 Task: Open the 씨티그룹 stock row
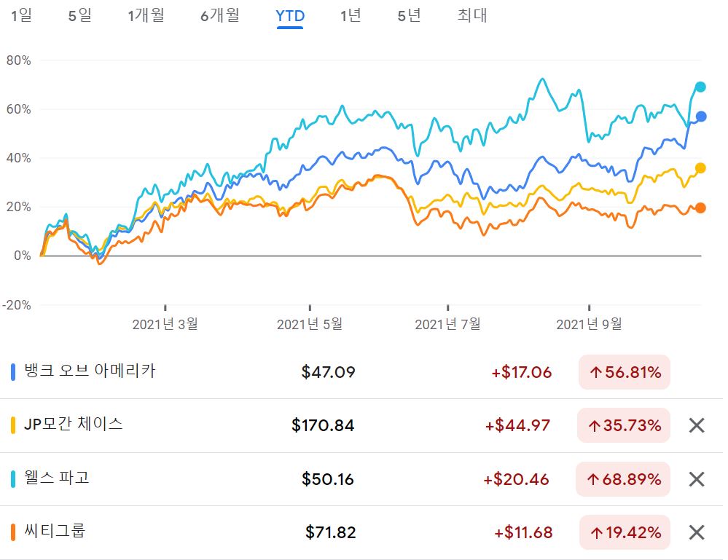click(x=361, y=532)
